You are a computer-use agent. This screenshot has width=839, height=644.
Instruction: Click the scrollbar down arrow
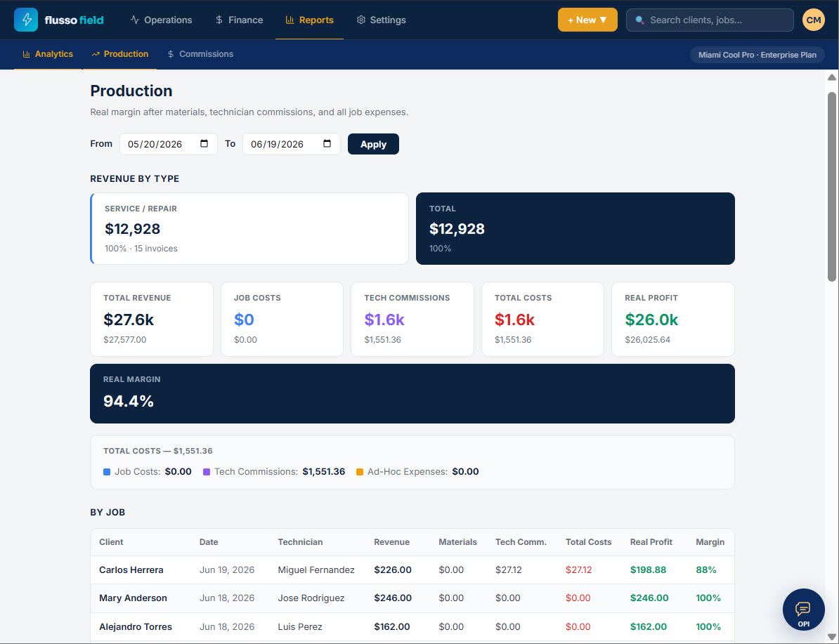coord(831,636)
